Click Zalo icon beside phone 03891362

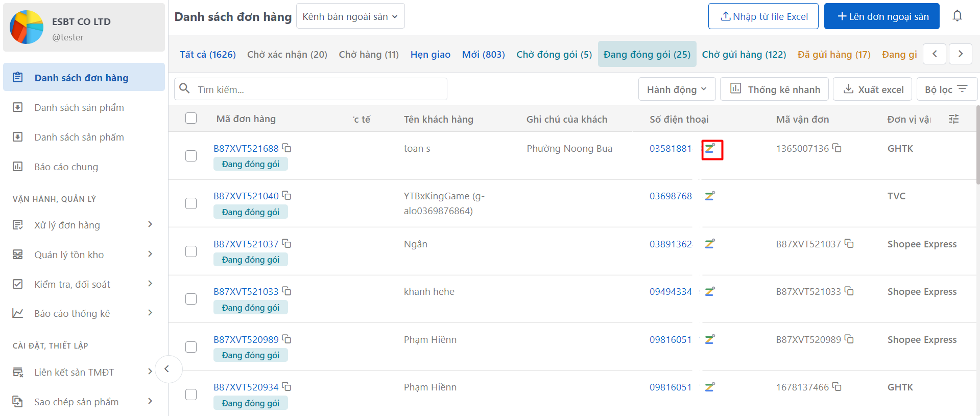point(710,244)
